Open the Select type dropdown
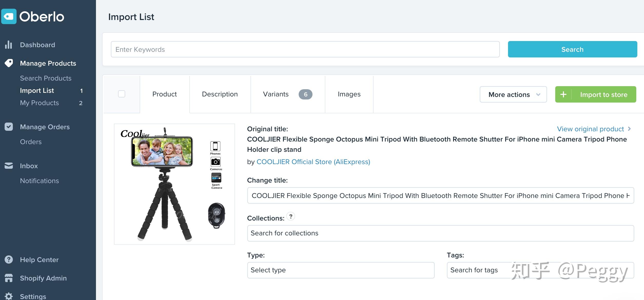Screen dimensions: 644x300 tap(341, 270)
